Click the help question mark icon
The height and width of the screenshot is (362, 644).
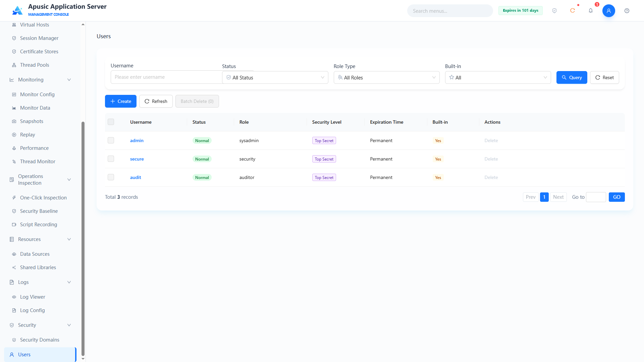[x=627, y=11]
